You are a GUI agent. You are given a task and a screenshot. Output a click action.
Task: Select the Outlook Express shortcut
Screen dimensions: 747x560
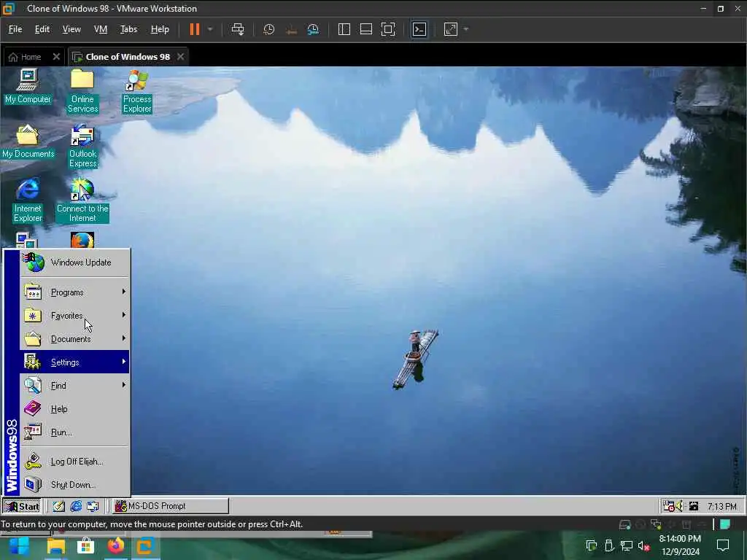[82, 146]
